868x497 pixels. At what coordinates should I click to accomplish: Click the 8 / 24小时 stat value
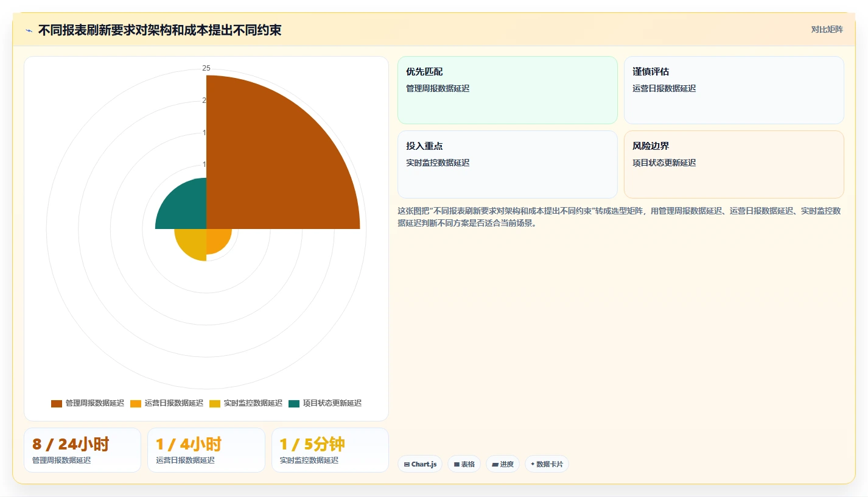click(71, 444)
